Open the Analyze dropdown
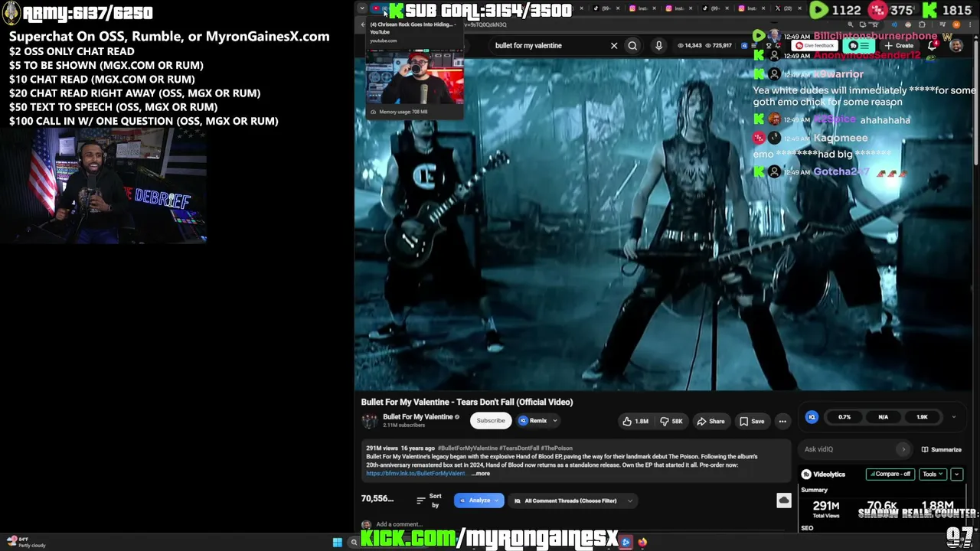This screenshot has height=551, width=980. pyautogui.click(x=479, y=500)
